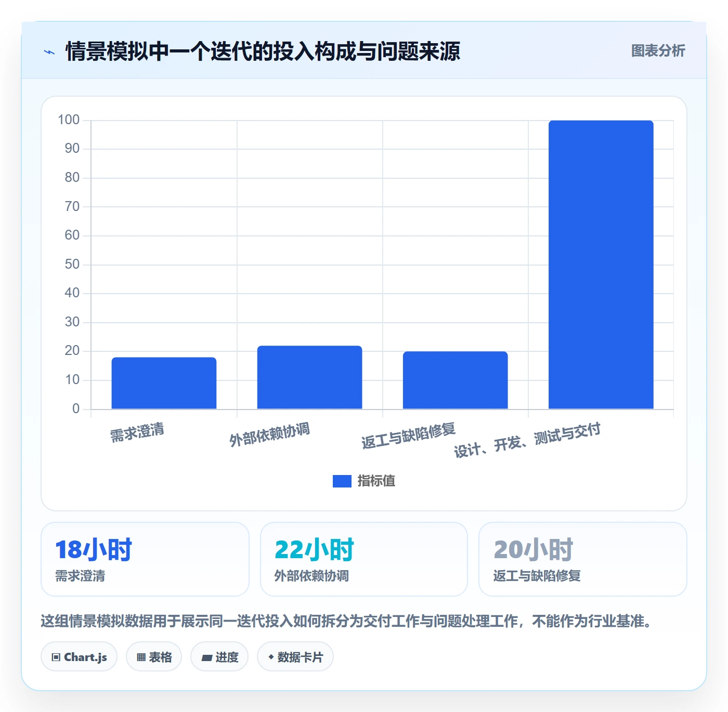
Task: Click the table grid icon in 表格 tag
Action: pyautogui.click(x=141, y=657)
